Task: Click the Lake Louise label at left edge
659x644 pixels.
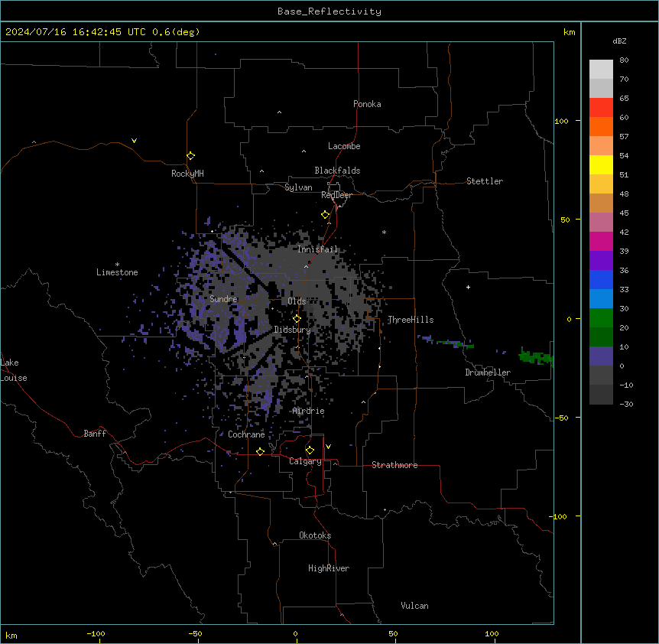Action: [14, 370]
